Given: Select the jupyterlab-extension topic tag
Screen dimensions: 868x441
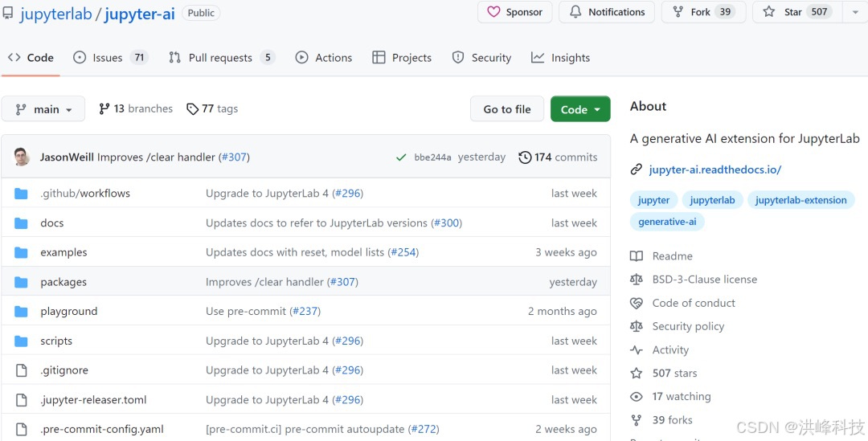Looking at the screenshot, I should 801,200.
